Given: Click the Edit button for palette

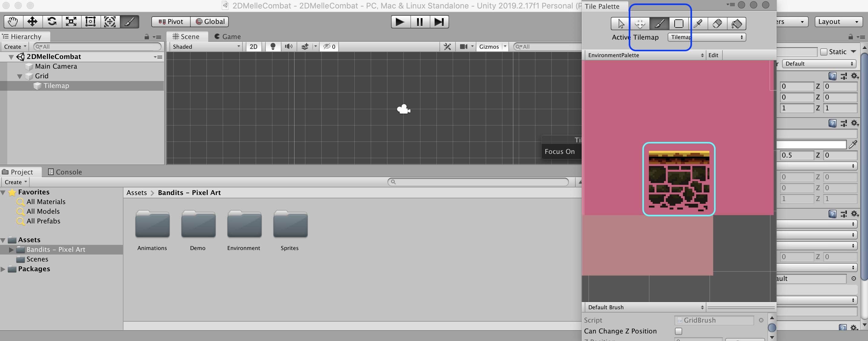Looking at the screenshot, I should 713,55.
